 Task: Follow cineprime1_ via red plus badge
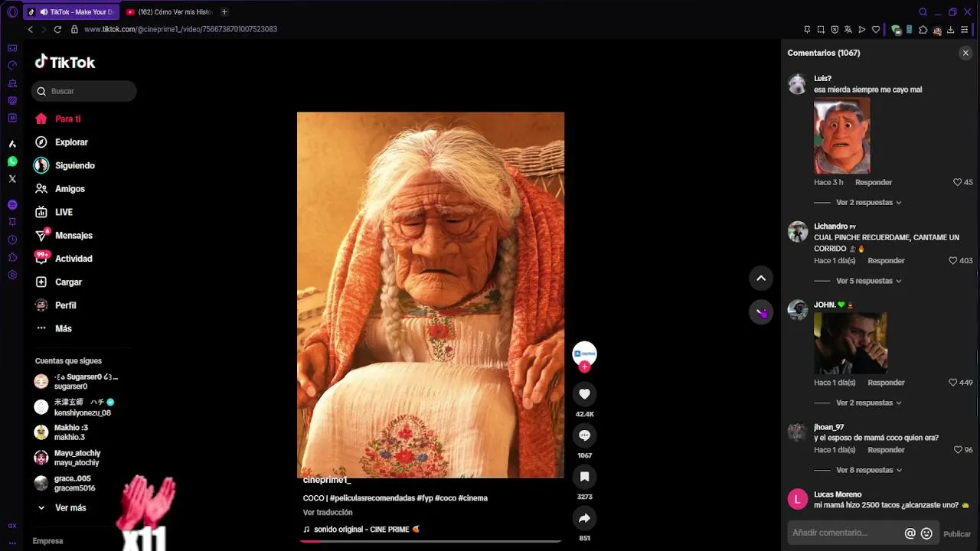coord(584,367)
